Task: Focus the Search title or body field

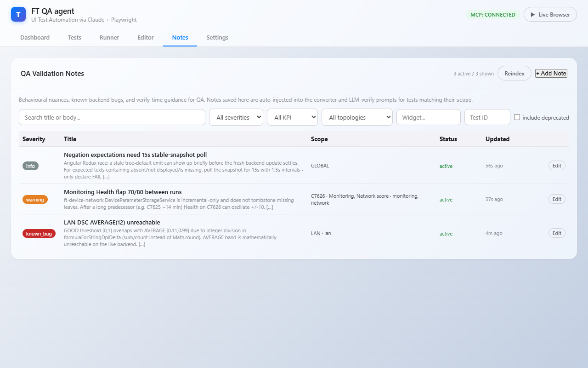Action: tap(112, 117)
